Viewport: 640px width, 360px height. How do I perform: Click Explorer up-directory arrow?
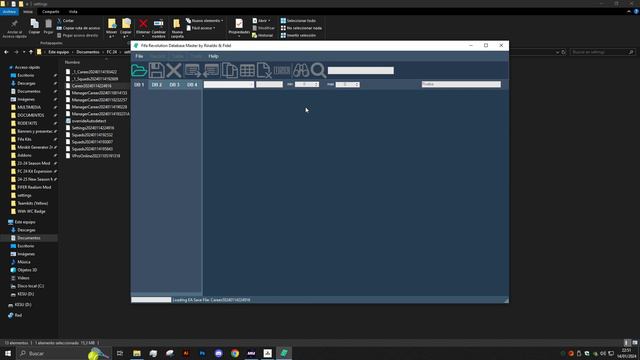31,52
